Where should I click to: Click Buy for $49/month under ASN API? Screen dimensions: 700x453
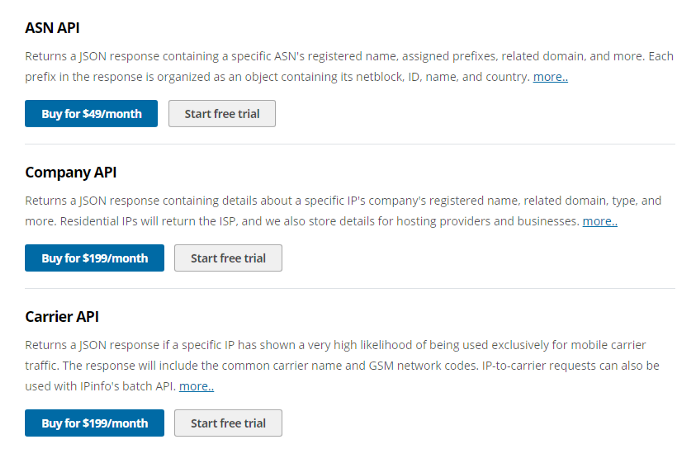(x=91, y=114)
